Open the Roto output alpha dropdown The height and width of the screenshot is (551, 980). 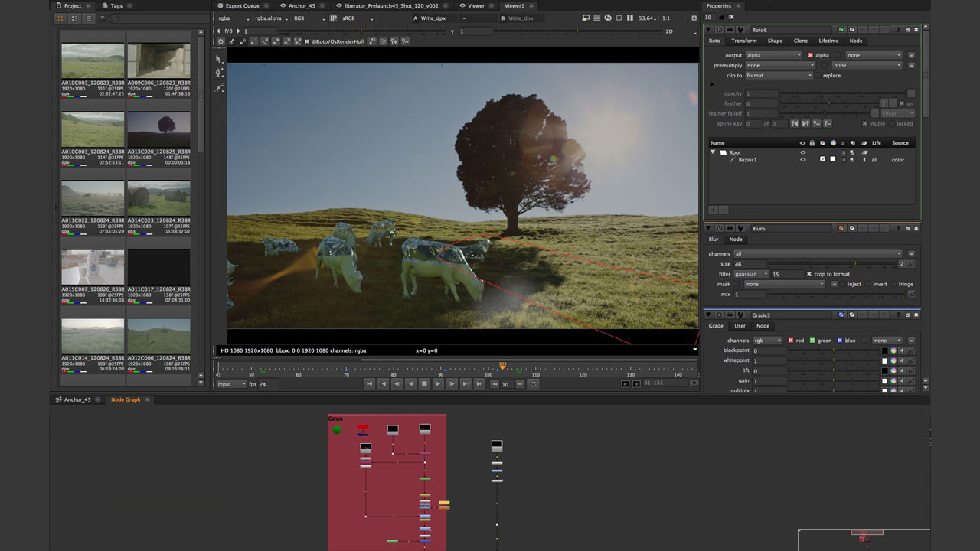click(x=774, y=55)
